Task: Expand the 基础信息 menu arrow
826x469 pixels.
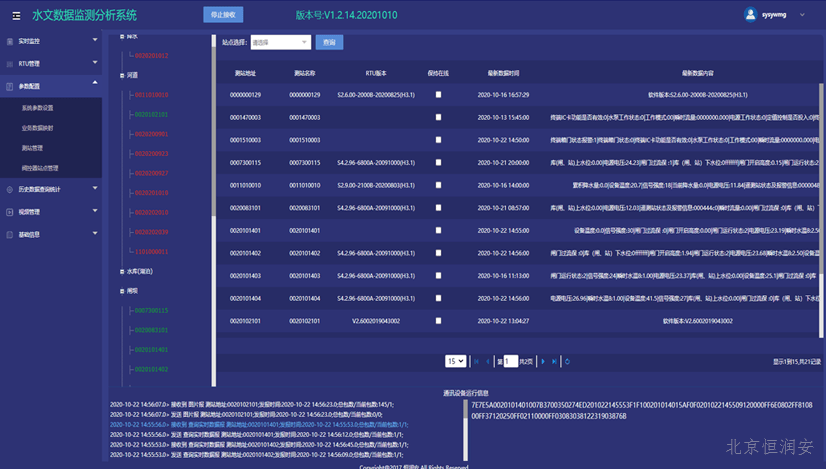Action: pyautogui.click(x=95, y=233)
